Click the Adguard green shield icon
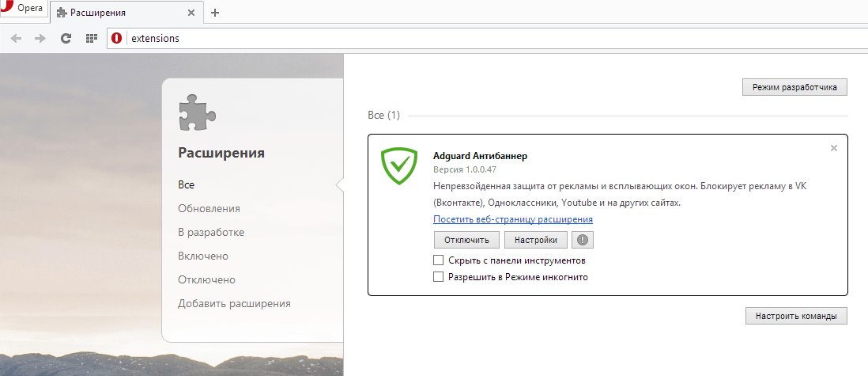868x376 pixels. 398,166
